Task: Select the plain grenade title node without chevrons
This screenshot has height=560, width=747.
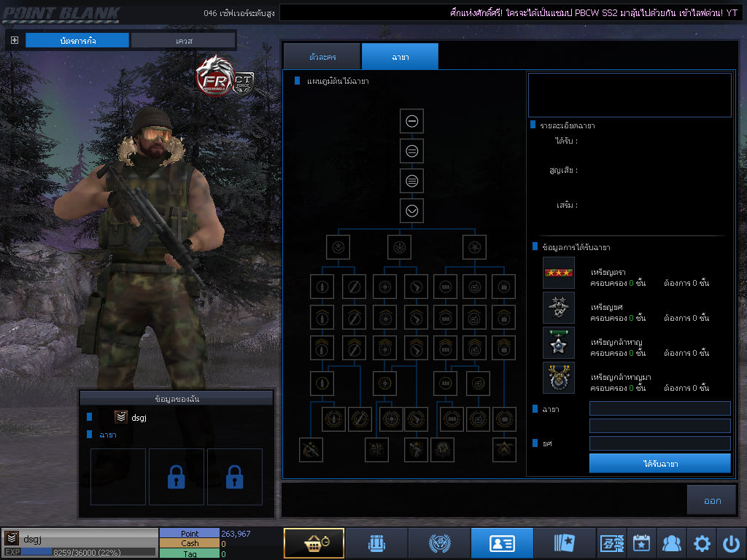Action: click(322, 287)
